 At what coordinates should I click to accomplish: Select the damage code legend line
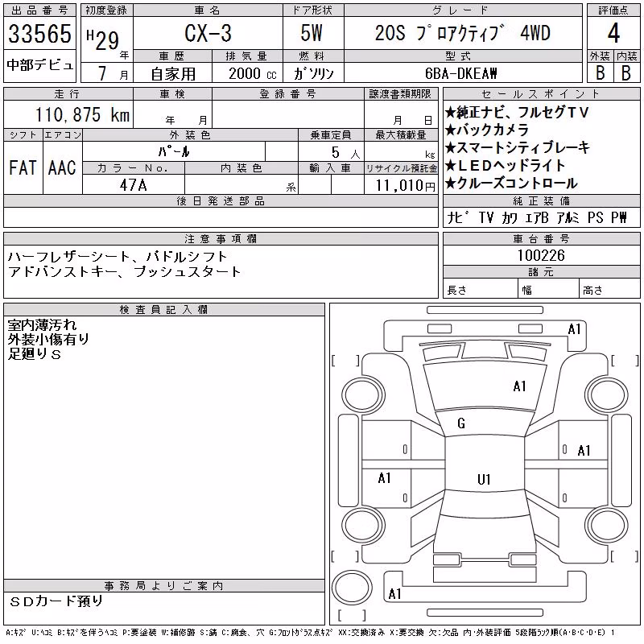tap(310, 633)
